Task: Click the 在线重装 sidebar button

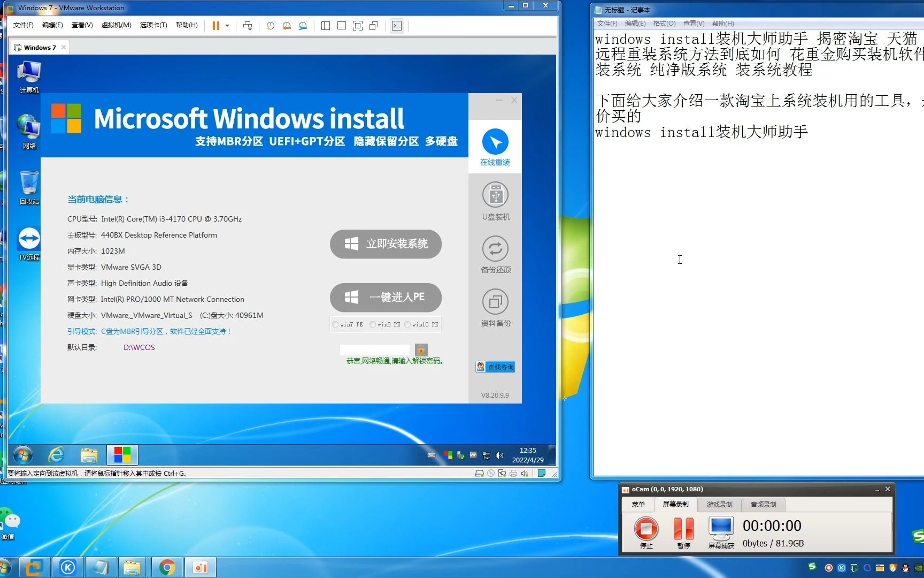Action: coord(495,147)
